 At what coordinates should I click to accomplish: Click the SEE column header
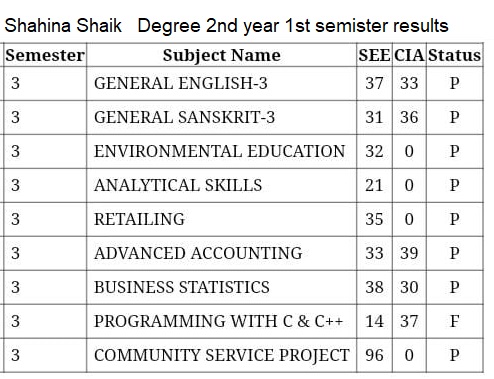pyautogui.click(x=374, y=55)
